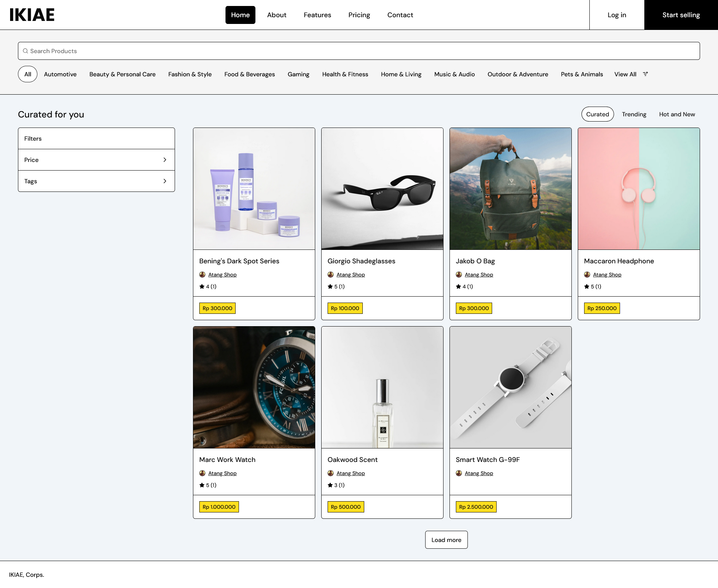Click the star rating on Giorgio Shadeglasses
The image size is (718, 588).
click(x=330, y=287)
